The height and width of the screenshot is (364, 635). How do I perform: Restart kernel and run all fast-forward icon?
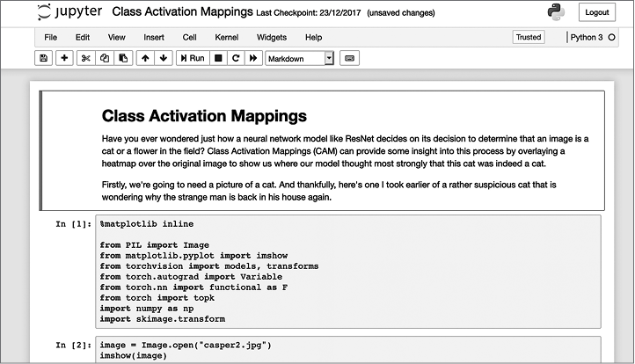pos(253,58)
